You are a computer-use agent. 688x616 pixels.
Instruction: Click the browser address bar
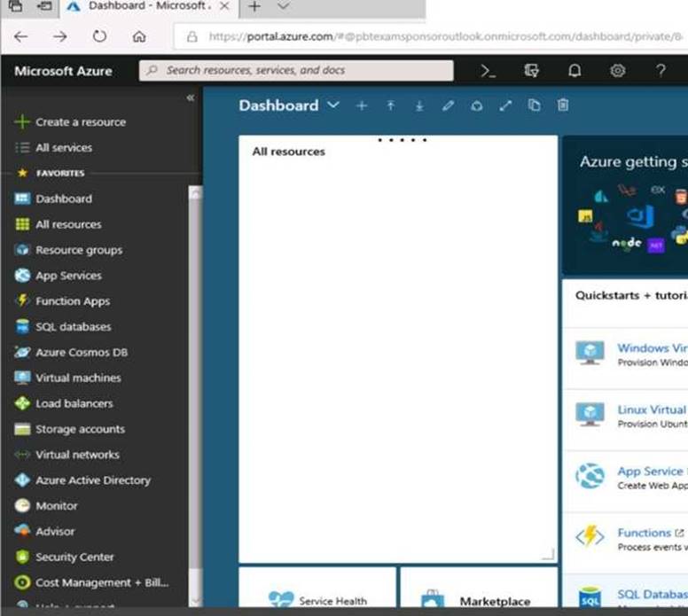(432, 36)
